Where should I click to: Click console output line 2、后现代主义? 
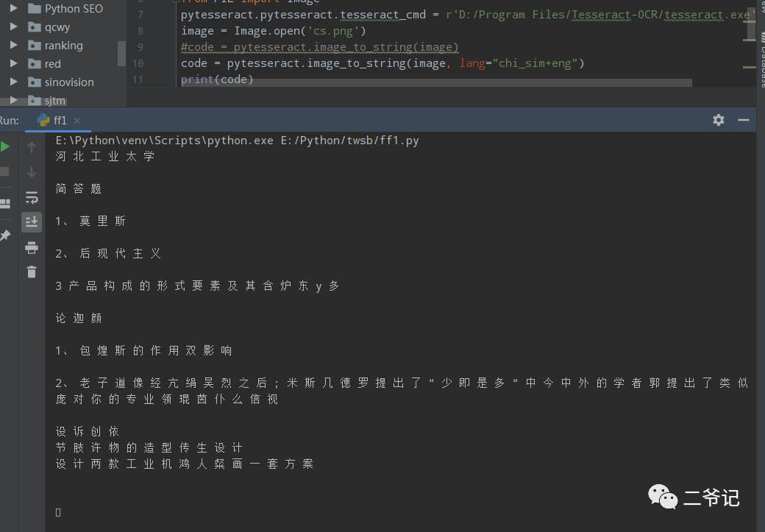click(x=108, y=254)
